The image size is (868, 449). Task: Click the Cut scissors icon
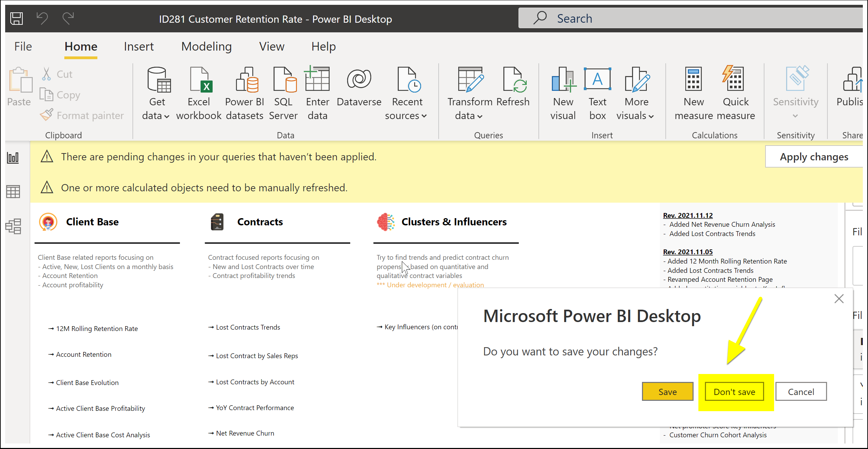(x=46, y=74)
